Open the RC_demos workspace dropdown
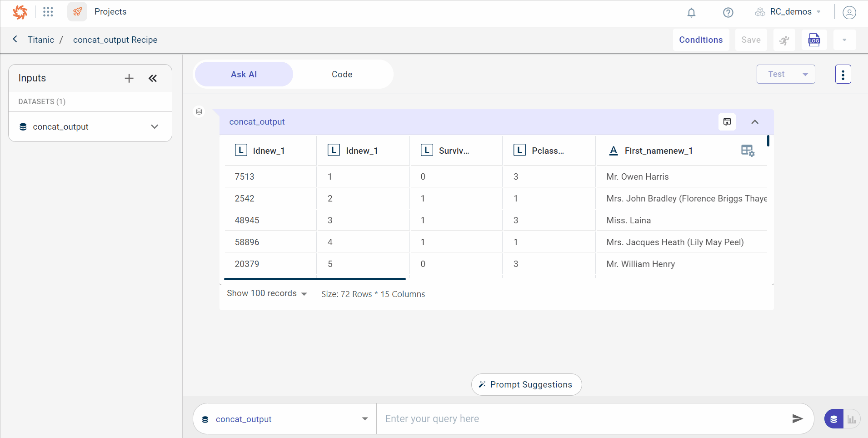Viewport: 868px width, 438px height. click(x=790, y=12)
